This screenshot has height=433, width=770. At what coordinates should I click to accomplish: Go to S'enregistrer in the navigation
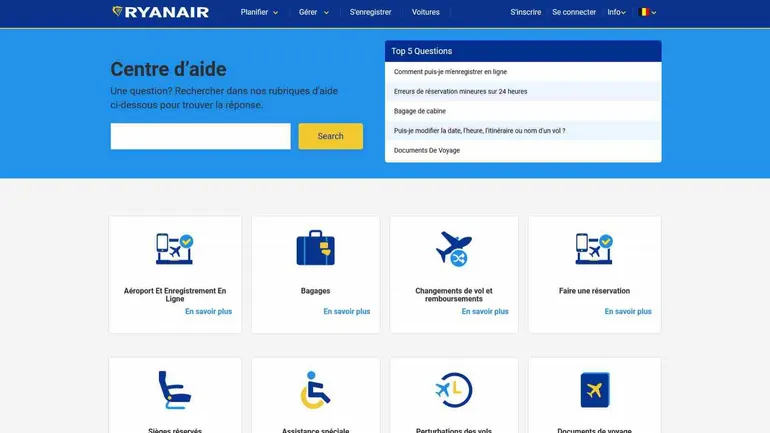(x=370, y=12)
